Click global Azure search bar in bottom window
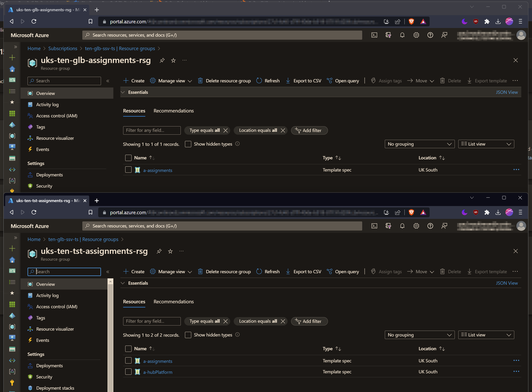The image size is (532, 392). (x=222, y=226)
